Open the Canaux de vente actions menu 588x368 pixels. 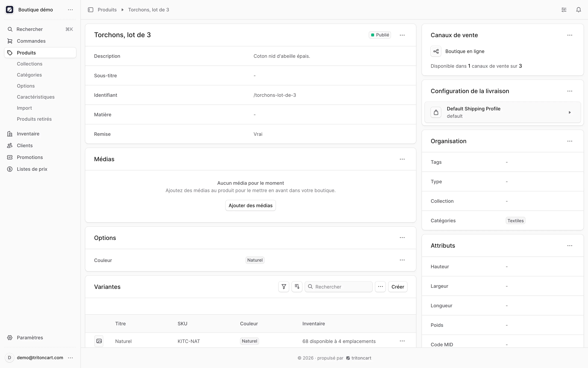[x=570, y=35]
